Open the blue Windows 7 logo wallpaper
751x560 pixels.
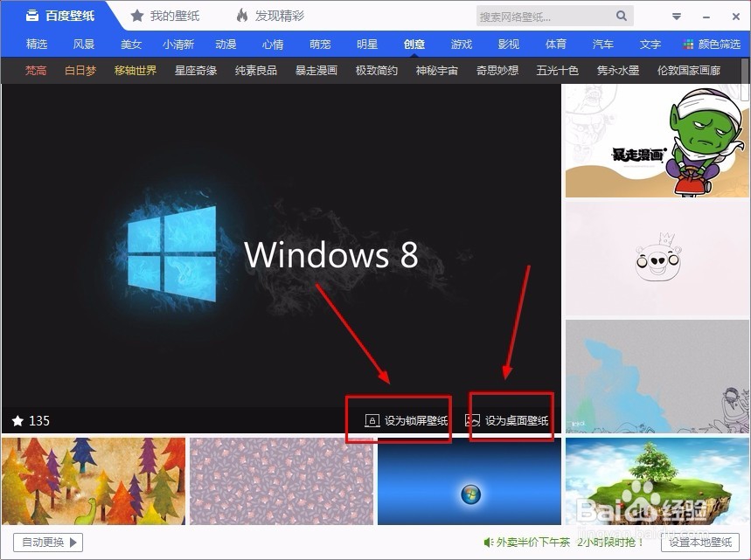click(469, 481)
